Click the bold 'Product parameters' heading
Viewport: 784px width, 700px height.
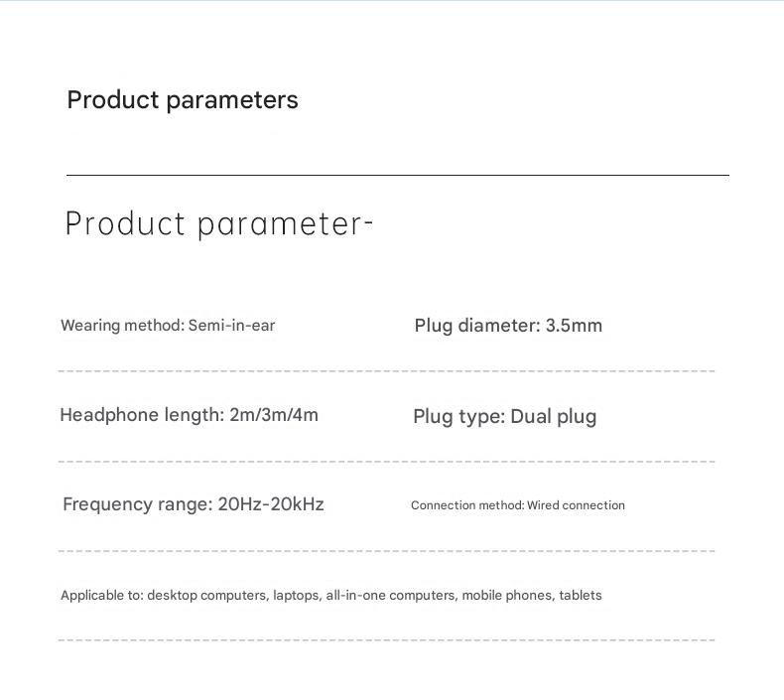[183, 100]
